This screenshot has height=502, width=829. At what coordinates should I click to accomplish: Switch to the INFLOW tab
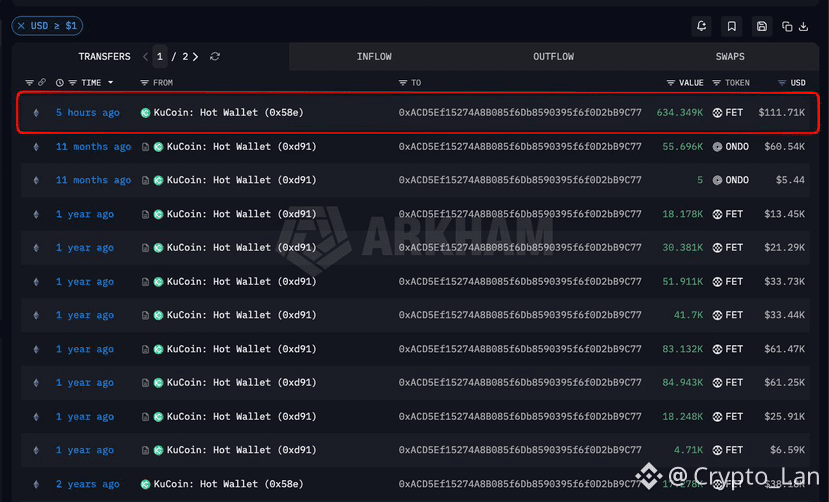(374, 57)
